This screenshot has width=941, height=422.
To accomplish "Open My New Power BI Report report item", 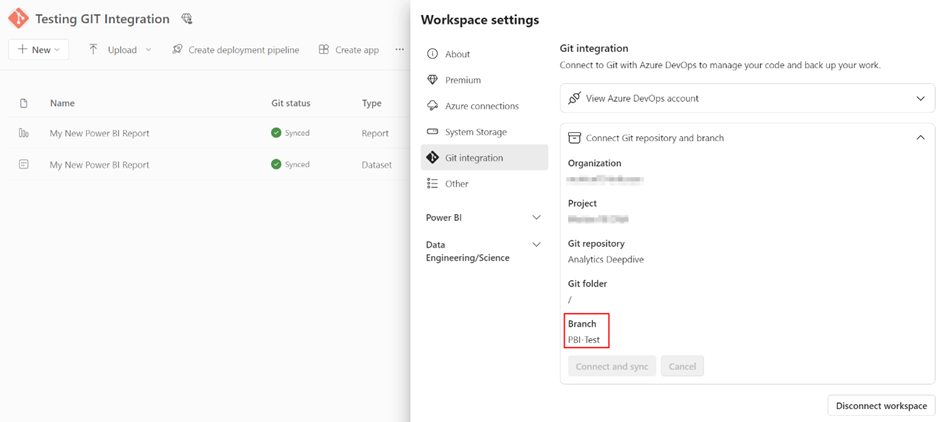I will coord(100,133).
